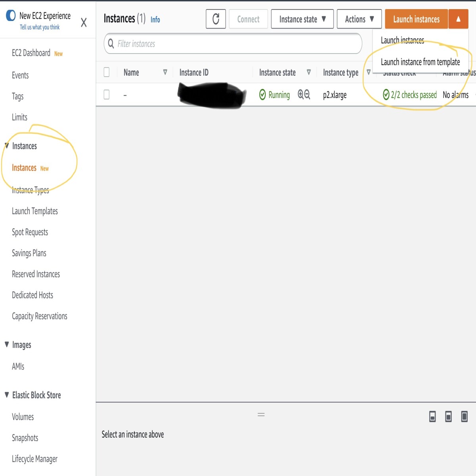Viewport: 476px width, 476px height.
Task: Click the Connect button
Action: pyautogui.click(x=248, y=19)
